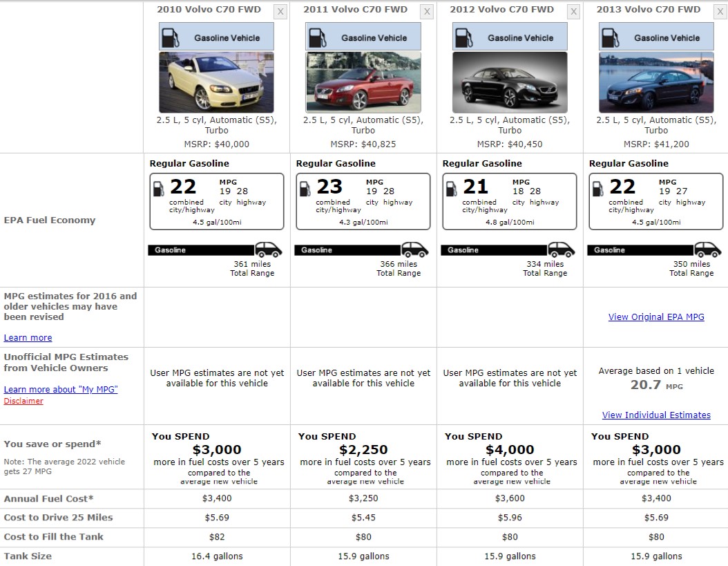
Task: Open the dark blue 2013 Volvo C70 photo
Action: [x=656, y=82]
